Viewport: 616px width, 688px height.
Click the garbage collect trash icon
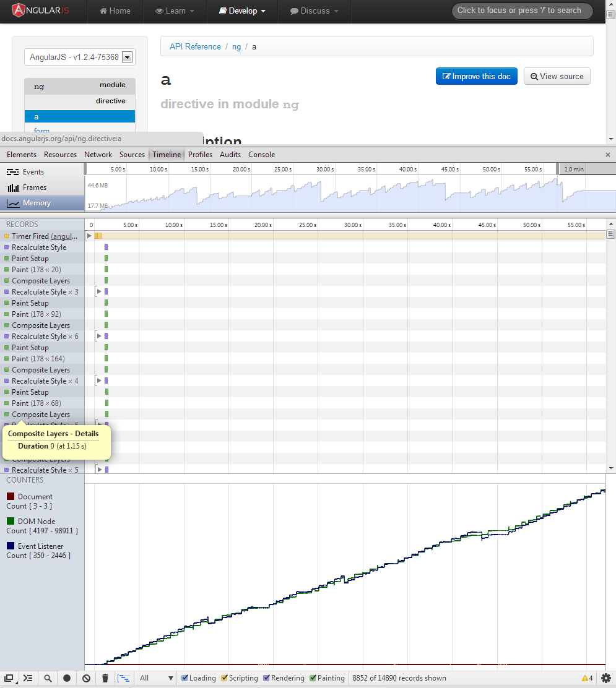point(105,678)
